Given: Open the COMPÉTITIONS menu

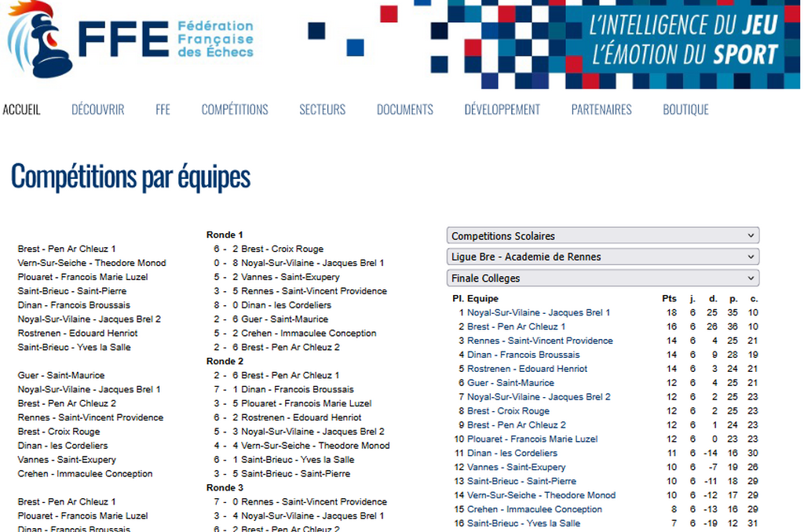Looking at the screenshot, I should click(x=235, y=110).
